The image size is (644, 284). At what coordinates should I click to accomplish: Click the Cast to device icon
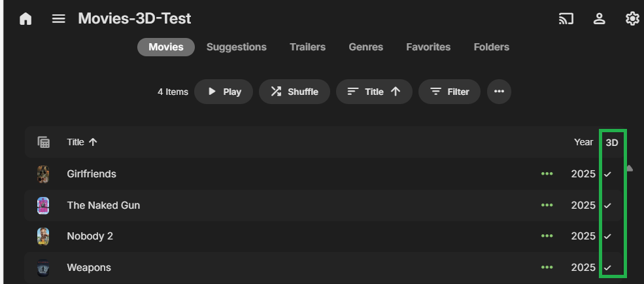566,19
